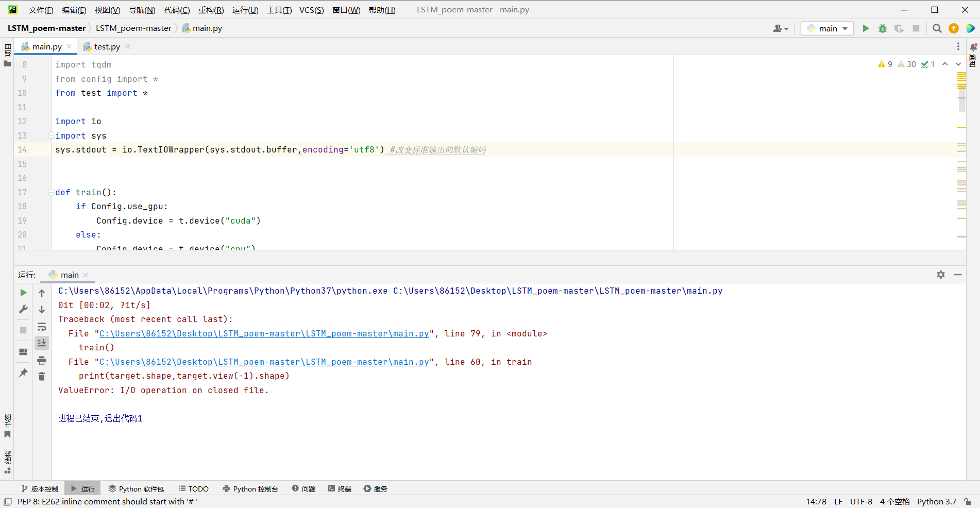Screen dimensions: 980x508
Task: Open the 编辑 menu
Action: tap(74, 10)
